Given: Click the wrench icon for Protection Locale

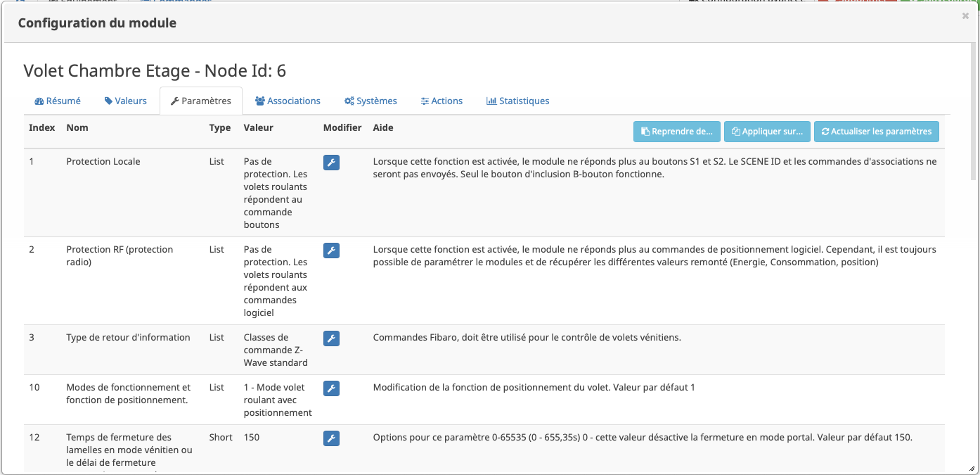Looking at the screenshot, I should 331,163.
